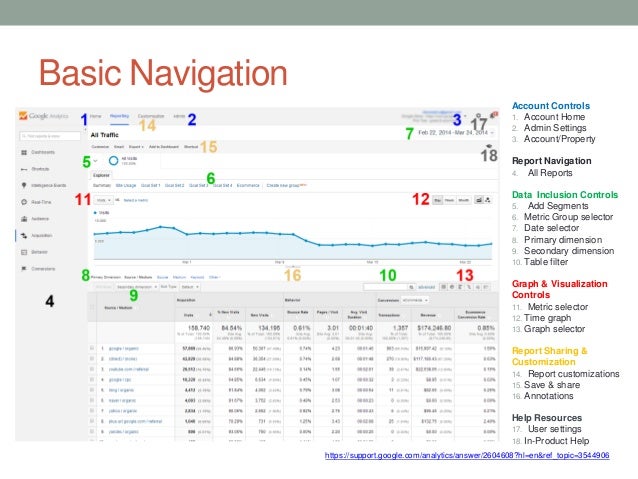Open the Audience reports section
This screenshot has height=479, width=638.
(35, 219)
